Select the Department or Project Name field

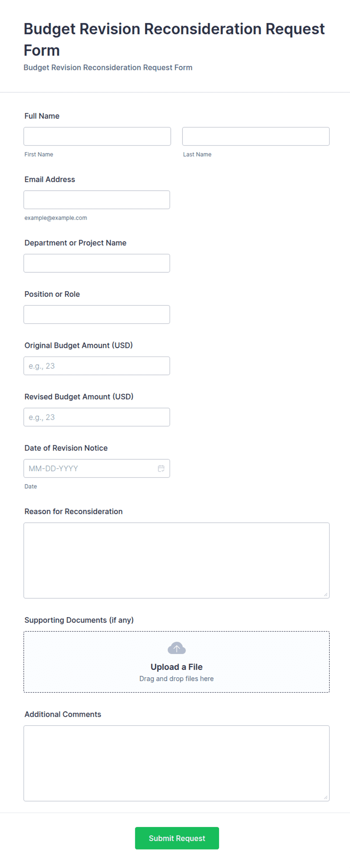pyautogui.click(x=97, y=263)
